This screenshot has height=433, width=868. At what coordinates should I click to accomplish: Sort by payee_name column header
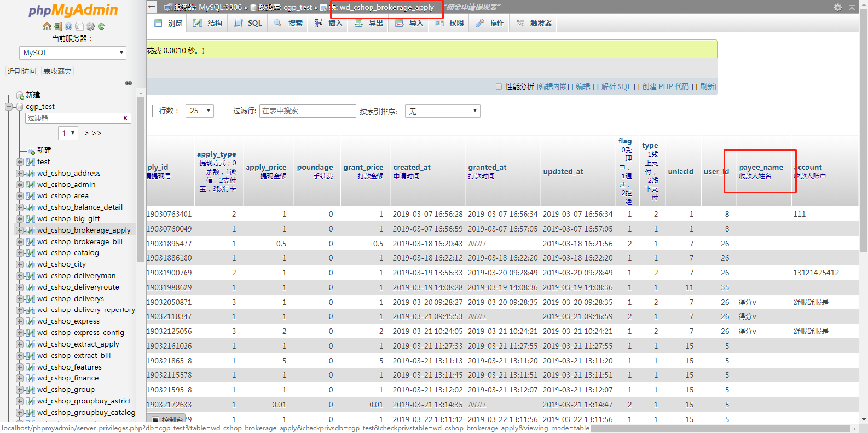click(761, 167)
